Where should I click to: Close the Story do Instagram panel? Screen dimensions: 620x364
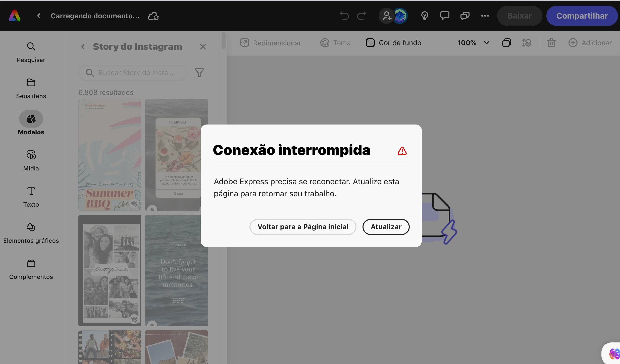tap(203, 47)
